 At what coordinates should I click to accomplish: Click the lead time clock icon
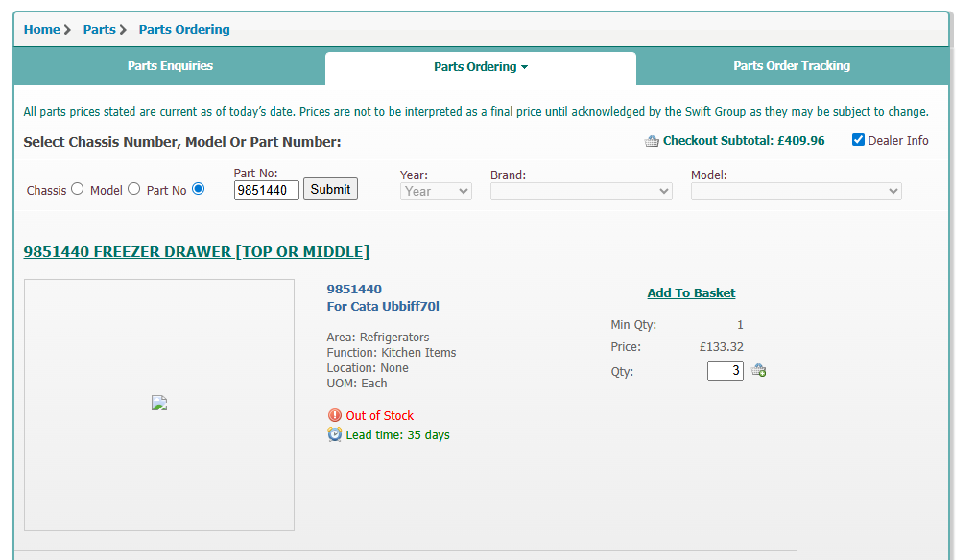click(335, 434)
